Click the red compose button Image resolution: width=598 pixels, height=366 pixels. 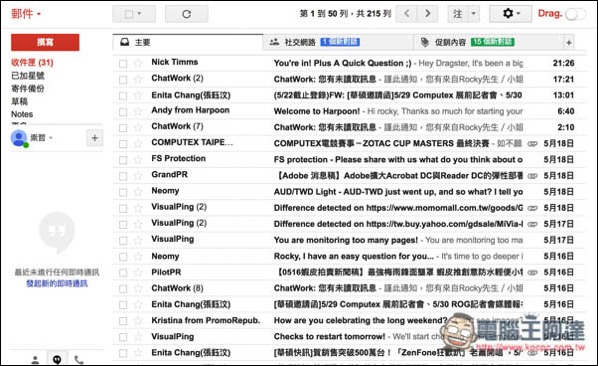click(45, 42)
